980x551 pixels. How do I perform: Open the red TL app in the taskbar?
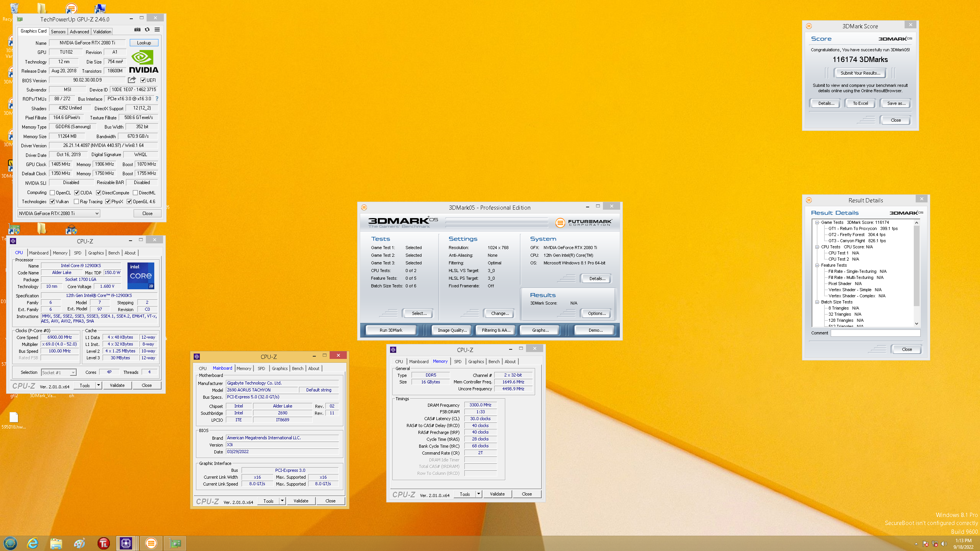point(103,543)
